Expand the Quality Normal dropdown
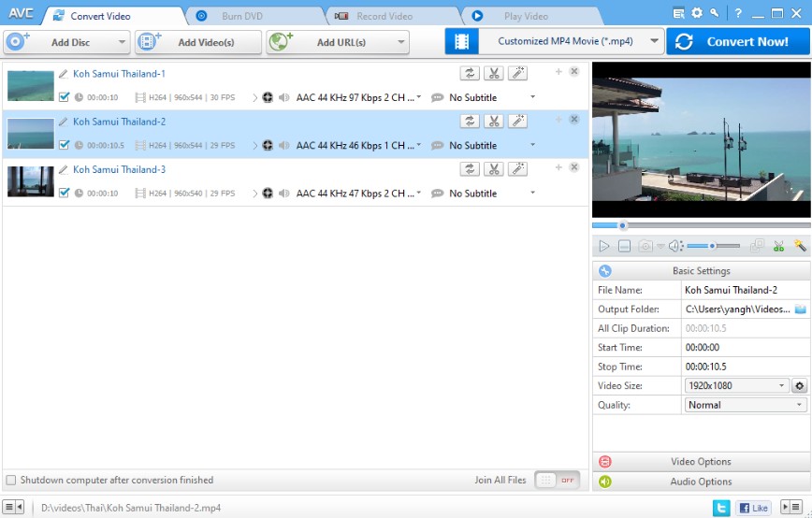Viewport: 812px width, 518px height. pos(744,405)
